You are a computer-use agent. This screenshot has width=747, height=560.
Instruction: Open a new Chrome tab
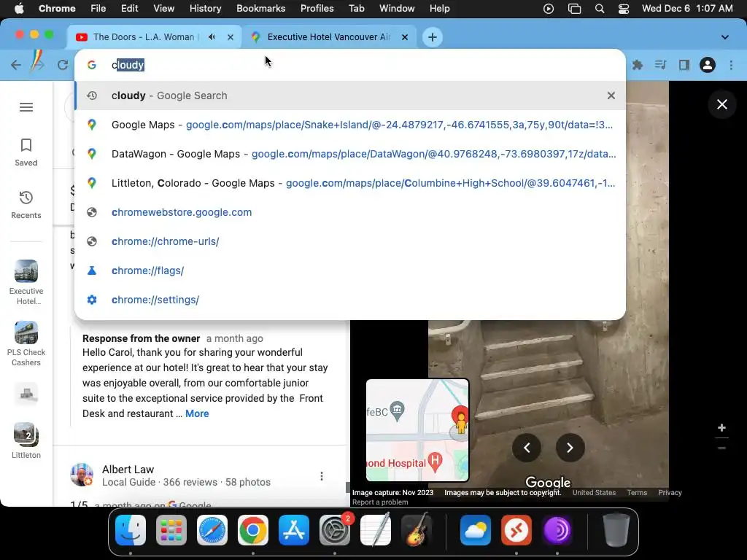(x=432, y=37)
